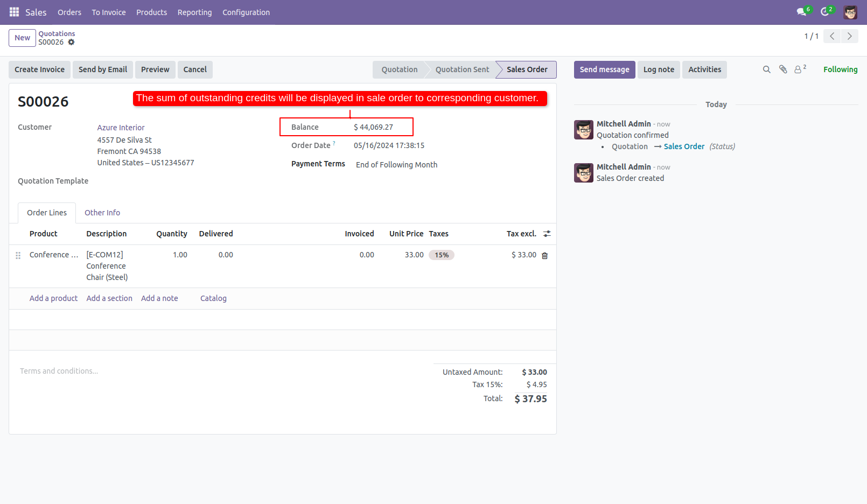The height and width of the screenshot is (504, 867).
Task: Open the activities clock icon showing 2
Action: 826,12
